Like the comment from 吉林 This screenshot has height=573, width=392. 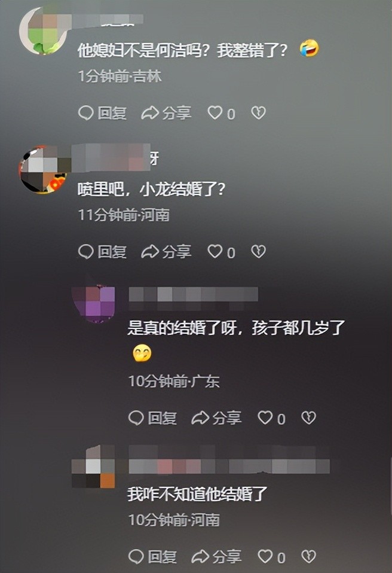click(x=221, y=113)
